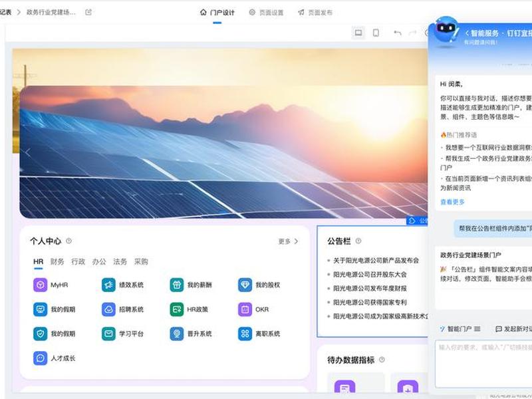
Task: Start a new chat with 发起新对话
Action: tap(513, 329)
